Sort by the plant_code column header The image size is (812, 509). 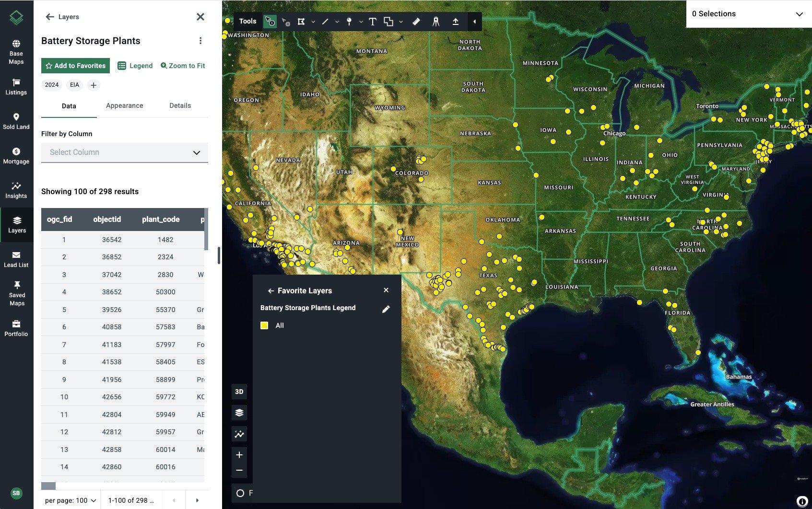161,220
